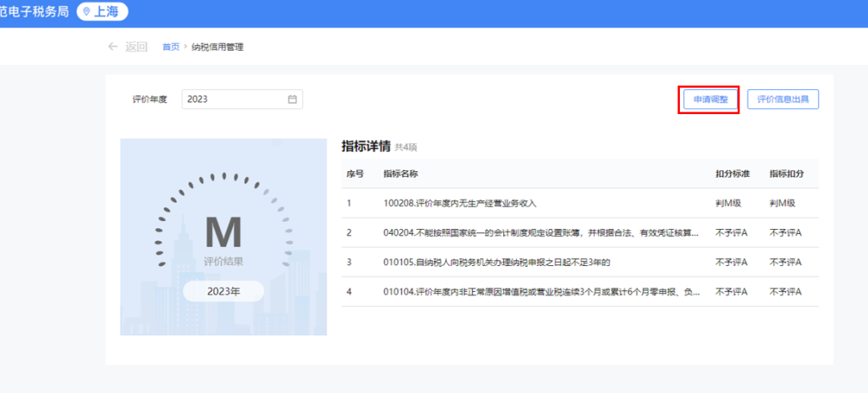The width and height of the screenshot is (868, 393).
Task: Focus the 评价年度 input showing 2023
Action: [233, 100]
